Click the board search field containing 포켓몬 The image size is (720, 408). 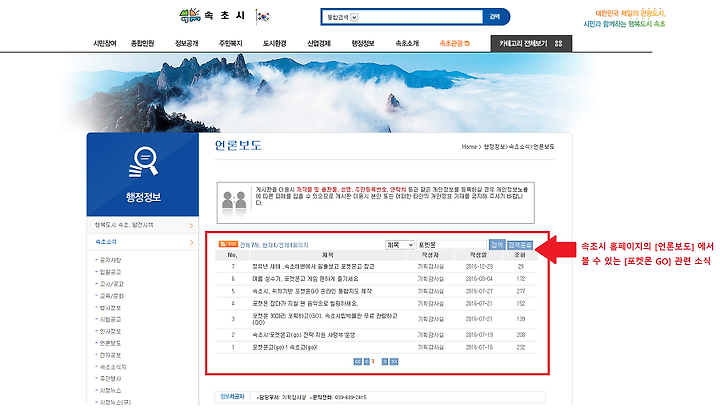[451, 245]
